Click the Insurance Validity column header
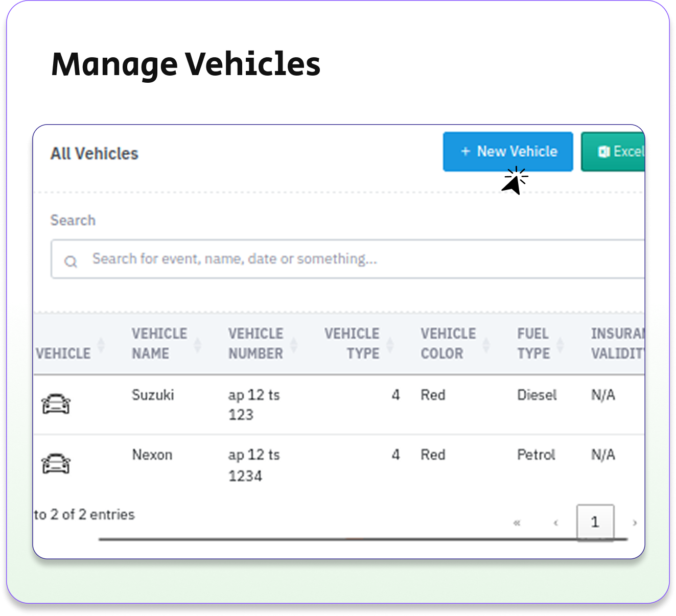676x616 pixels. coord(617,343)
